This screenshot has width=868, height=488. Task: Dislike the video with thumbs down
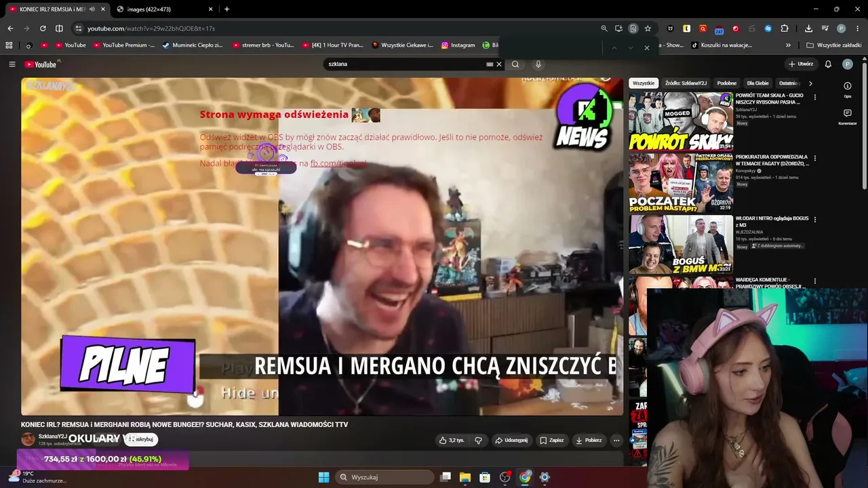point(478,440)
